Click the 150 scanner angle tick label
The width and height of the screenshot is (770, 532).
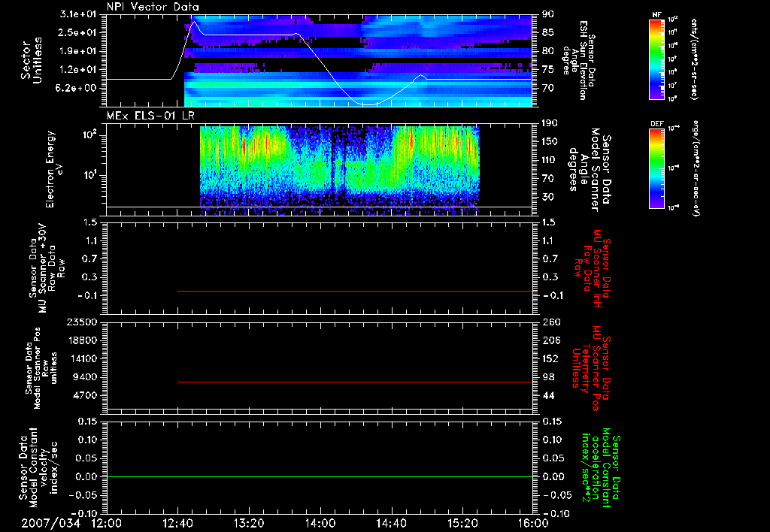[x=550, y=142]
